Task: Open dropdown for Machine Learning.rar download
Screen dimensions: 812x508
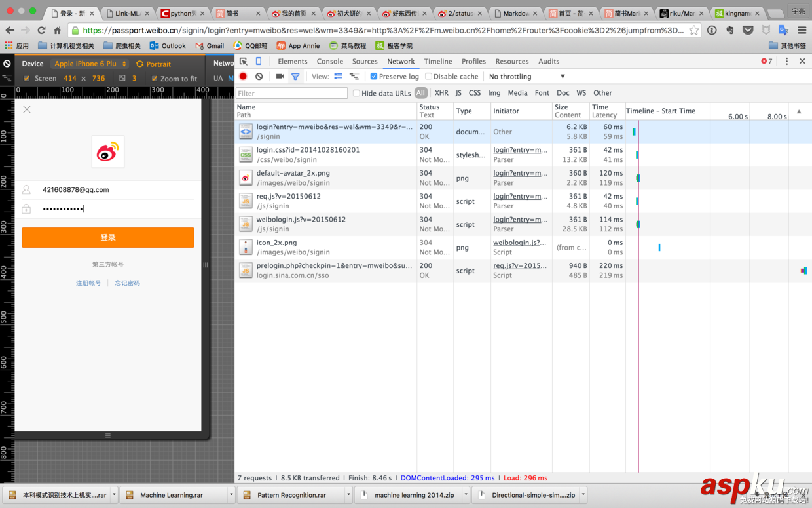Action: (x=231, y=495)
